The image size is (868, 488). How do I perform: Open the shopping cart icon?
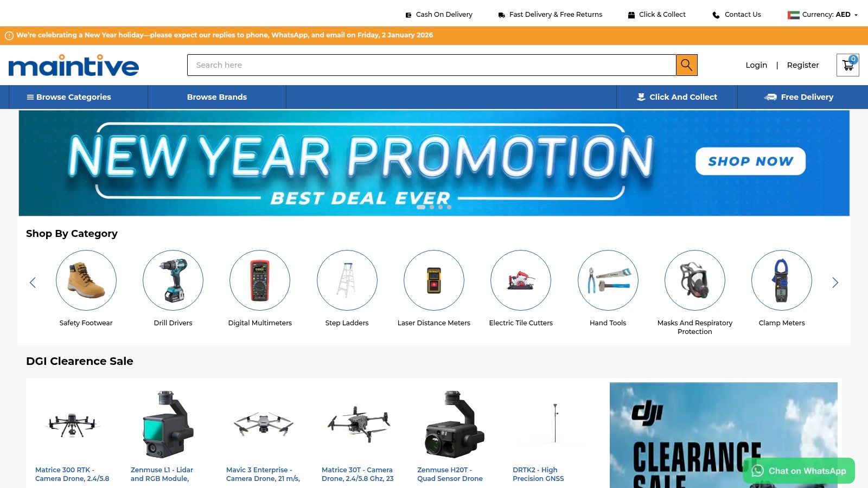[x=847, y=65]
